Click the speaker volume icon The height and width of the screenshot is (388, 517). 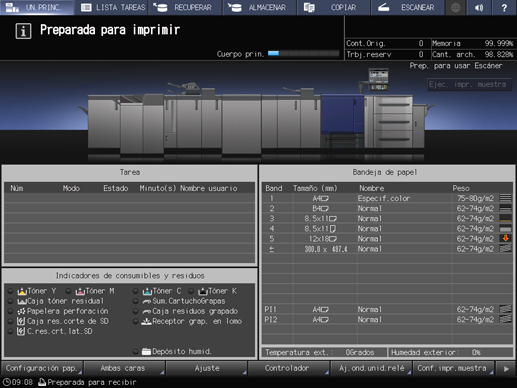click(x=479, y=7)
